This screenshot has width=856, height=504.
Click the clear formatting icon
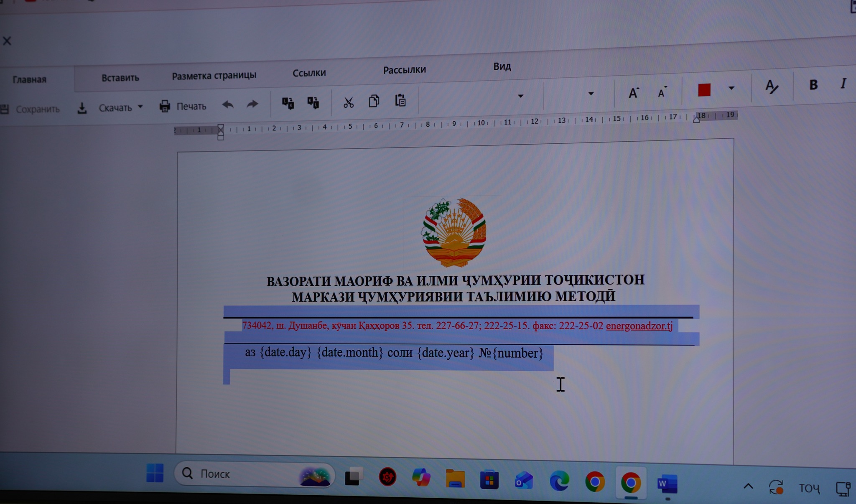tap(771, 87)
